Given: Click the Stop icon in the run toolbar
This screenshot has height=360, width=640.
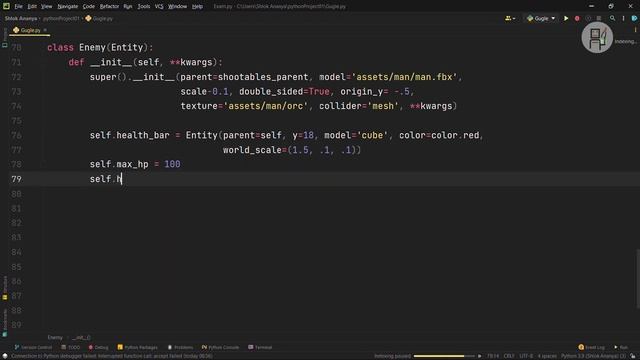Looking at the screenshot, I should 599,18.
